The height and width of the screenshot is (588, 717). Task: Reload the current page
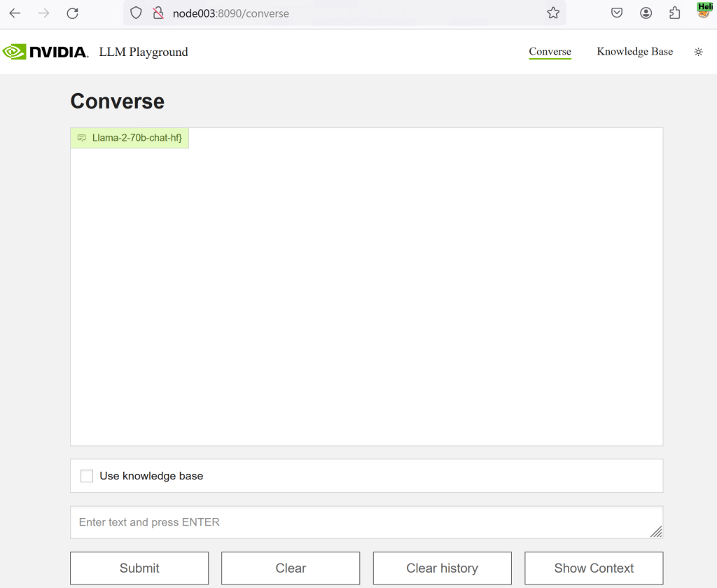coord(72,13)
